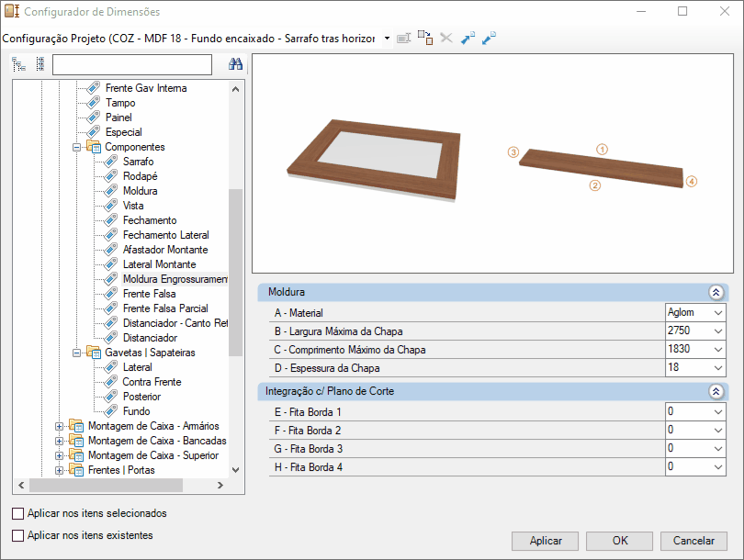The width and height of the screenshot is (744, 560).
Task: Open the project configuration dropdown arrow
Action: 388,38
